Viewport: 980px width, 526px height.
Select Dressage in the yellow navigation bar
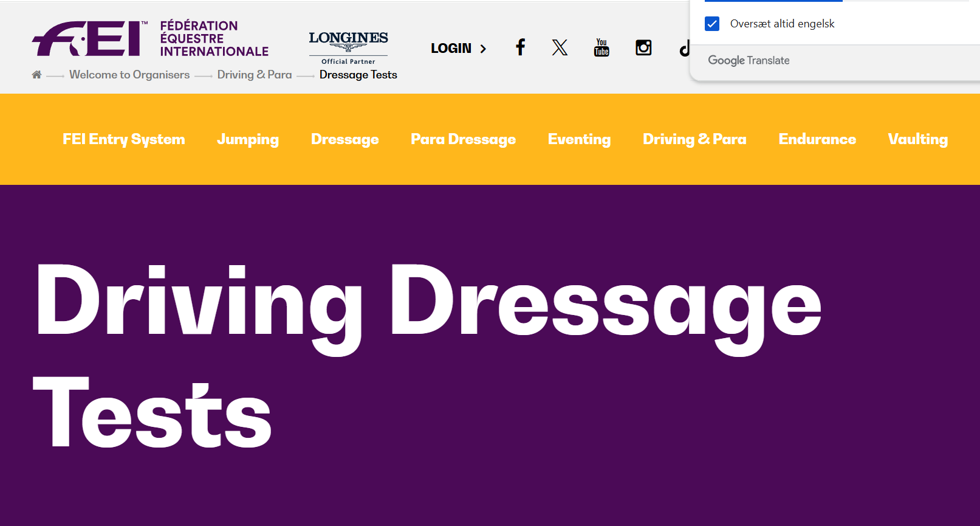point(345,139)
